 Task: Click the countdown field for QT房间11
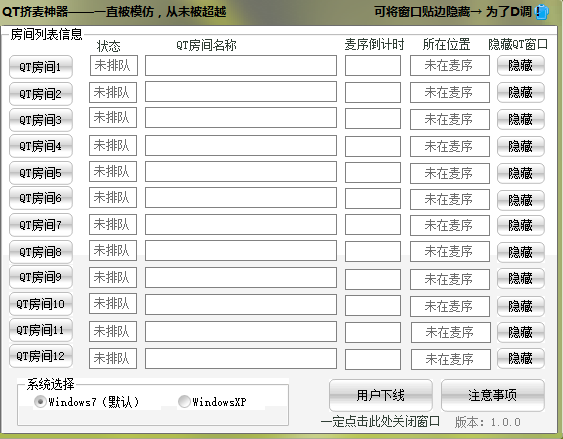[373, 332]
